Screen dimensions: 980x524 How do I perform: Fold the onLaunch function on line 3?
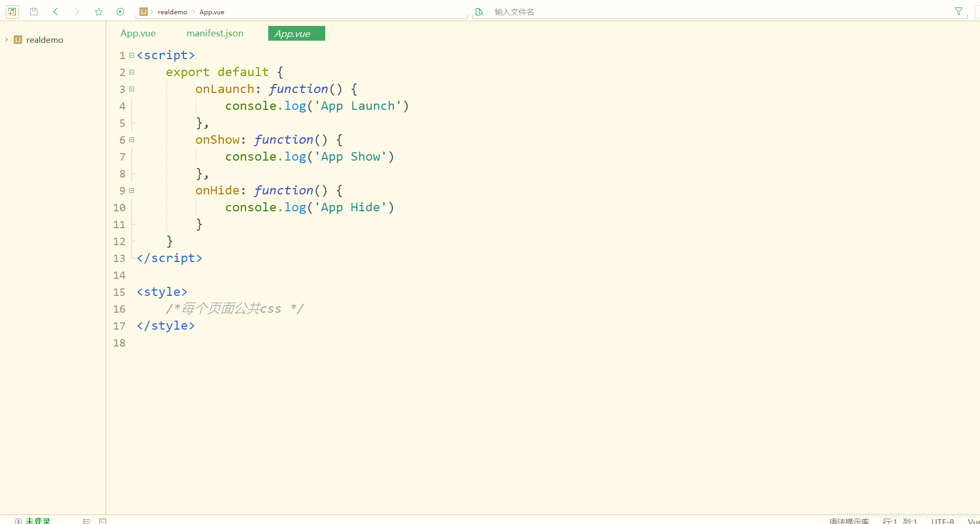pos(132,89)
